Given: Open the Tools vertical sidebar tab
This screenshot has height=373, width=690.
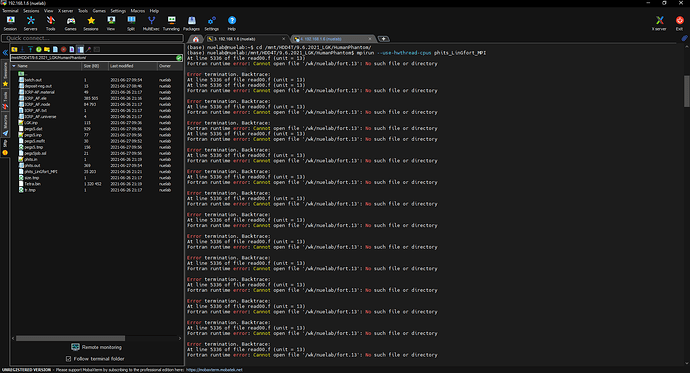Looking at the screenshot, I should 5,99.
